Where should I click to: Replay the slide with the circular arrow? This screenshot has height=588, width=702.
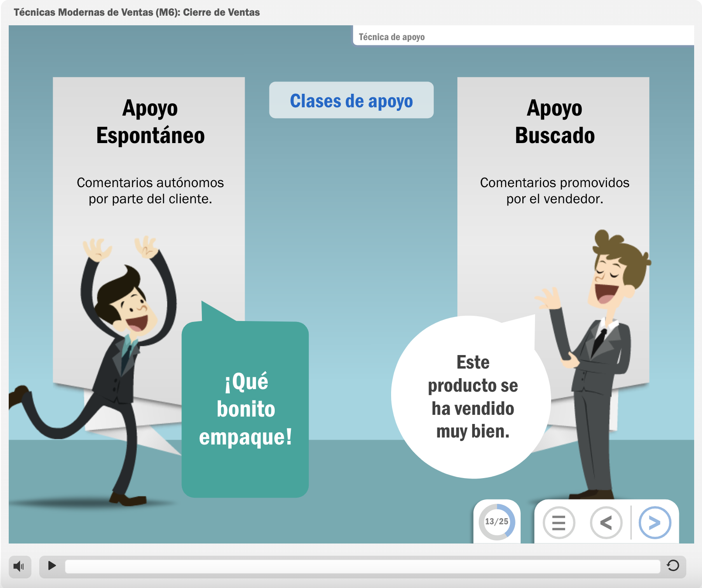(673, 566)
